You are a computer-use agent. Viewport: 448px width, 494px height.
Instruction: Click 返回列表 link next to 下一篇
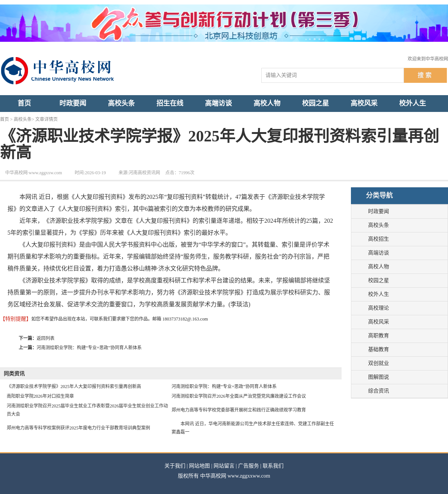(46, 338)
